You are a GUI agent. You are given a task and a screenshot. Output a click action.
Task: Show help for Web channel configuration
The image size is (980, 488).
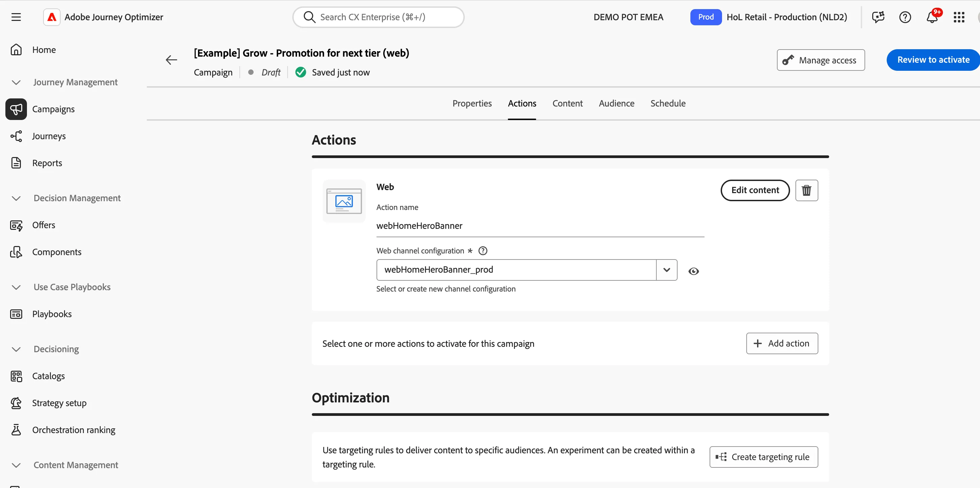(x=483, y=251)
